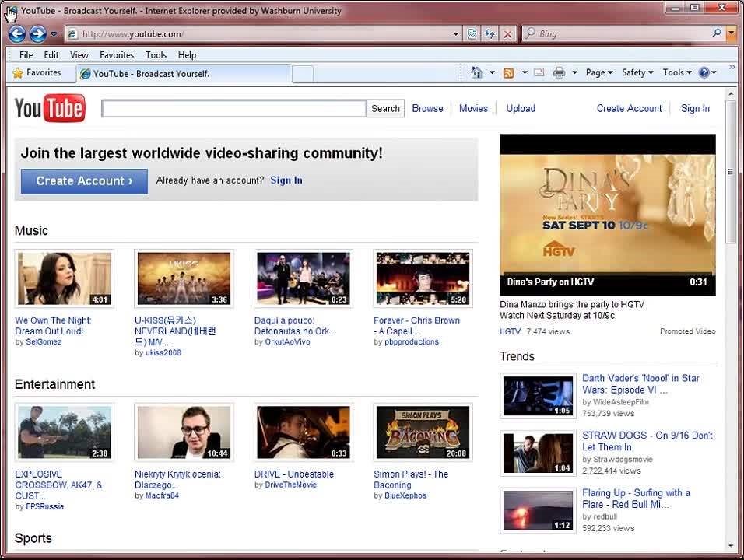Screen dimensions: 744x560
Task: Open the recent pages dropdown beside Forward
Action: pos(54,34)
